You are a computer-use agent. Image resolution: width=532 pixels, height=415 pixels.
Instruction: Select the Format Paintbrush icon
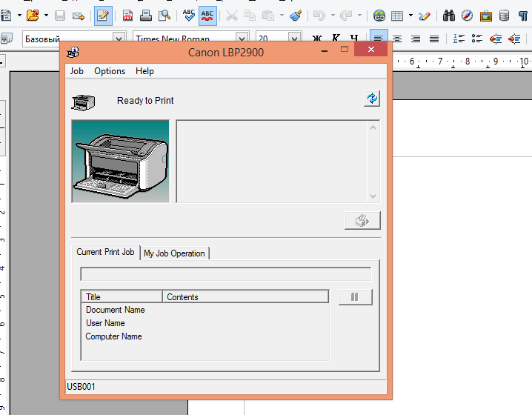[x=296, y=16]
